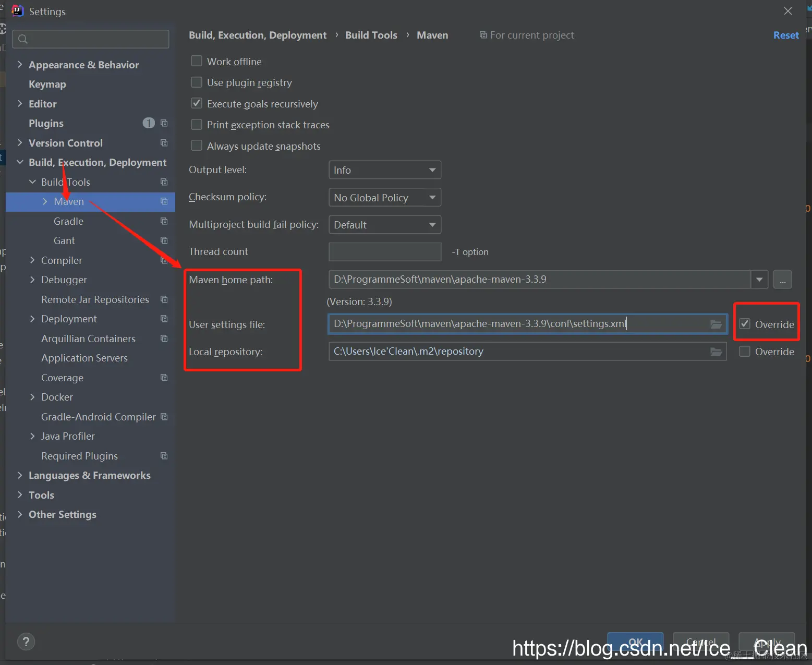Expand the Editor section
The width and height of the screenshot is (812, 665).
click(x=20, y=104)
